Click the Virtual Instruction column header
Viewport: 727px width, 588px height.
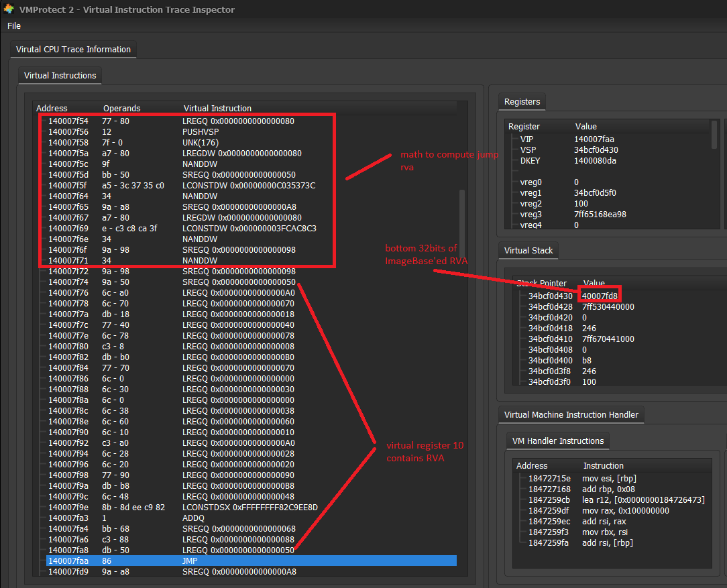click(x=217, y=108)
